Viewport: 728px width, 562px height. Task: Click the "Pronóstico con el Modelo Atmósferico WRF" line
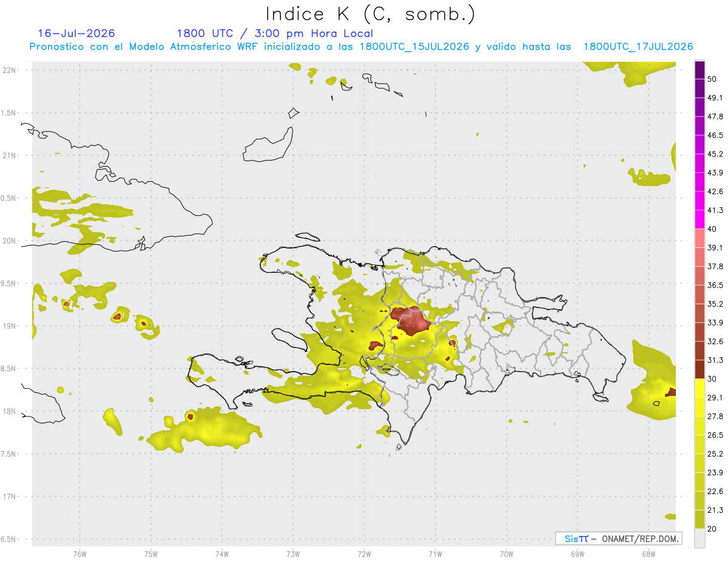point(361,47)
